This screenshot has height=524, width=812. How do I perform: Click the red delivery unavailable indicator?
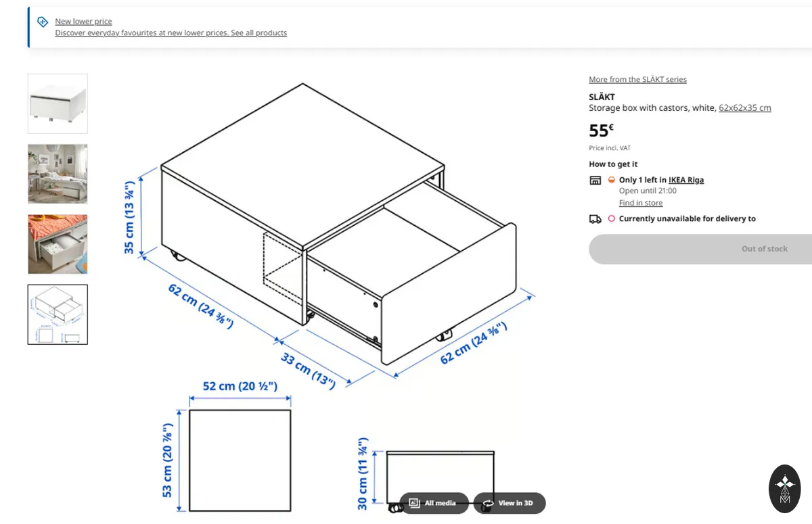(x=611, y=218)
